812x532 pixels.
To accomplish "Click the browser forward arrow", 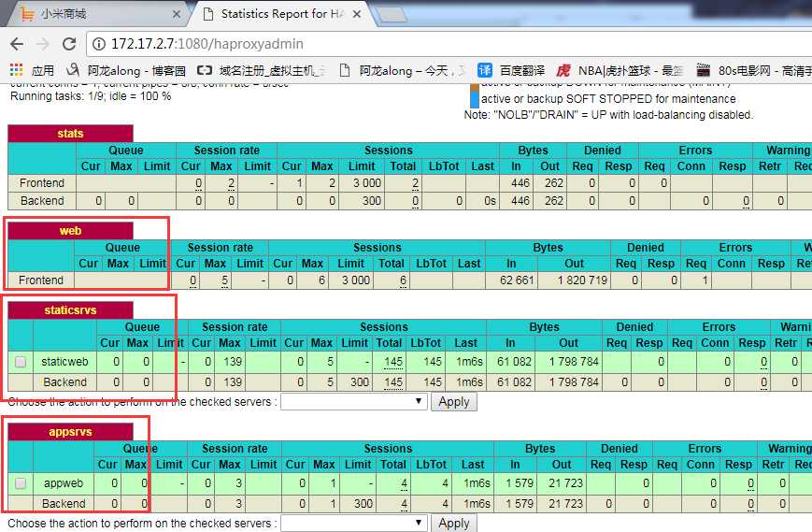I will coord(43,44).
